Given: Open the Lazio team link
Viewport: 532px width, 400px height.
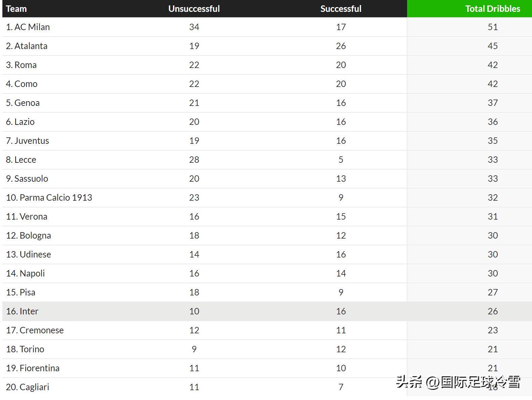Looking at the screenshot, I should pyautogui.click(x=24, y=122).
